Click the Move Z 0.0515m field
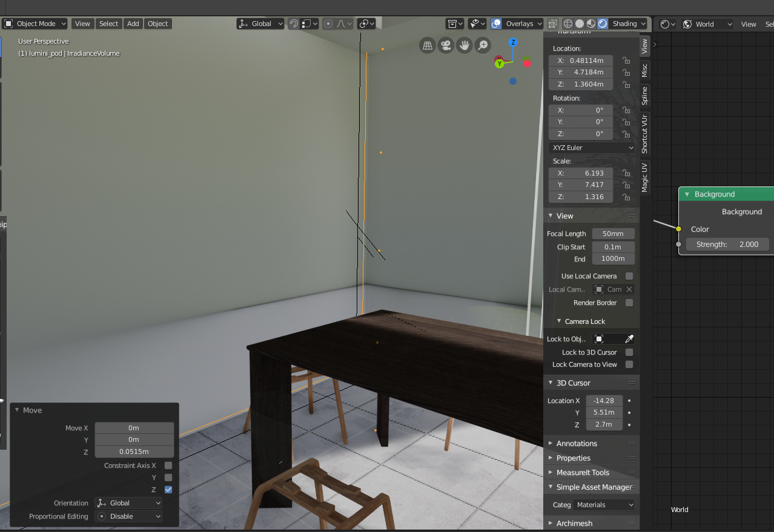Viewport: 774px width, 532px height. tap(134, 452)
